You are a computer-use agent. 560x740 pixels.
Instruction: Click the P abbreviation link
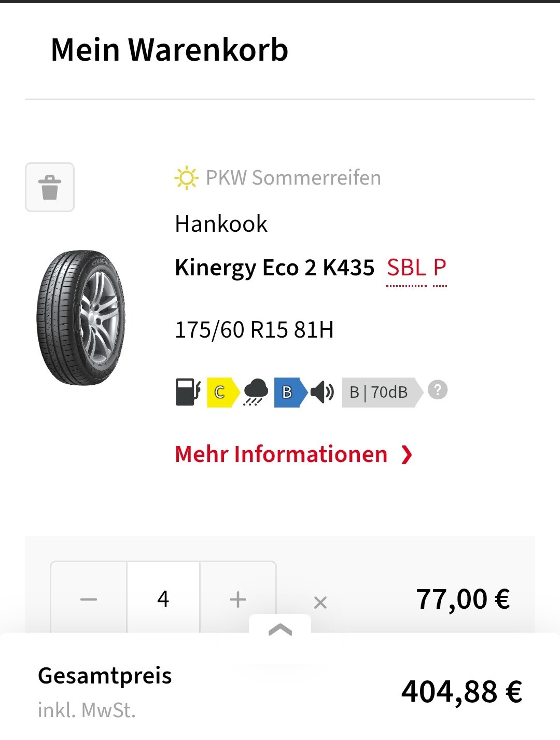tap(440, 268)
